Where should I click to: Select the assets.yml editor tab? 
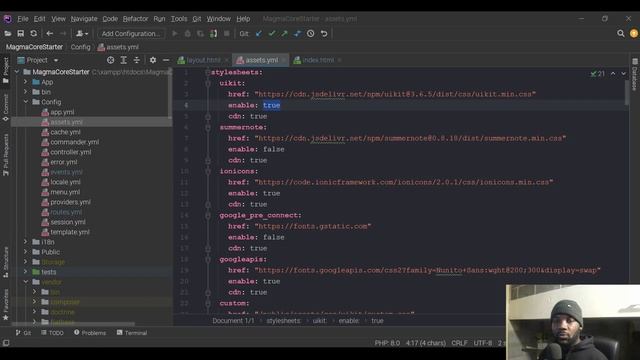261,60
